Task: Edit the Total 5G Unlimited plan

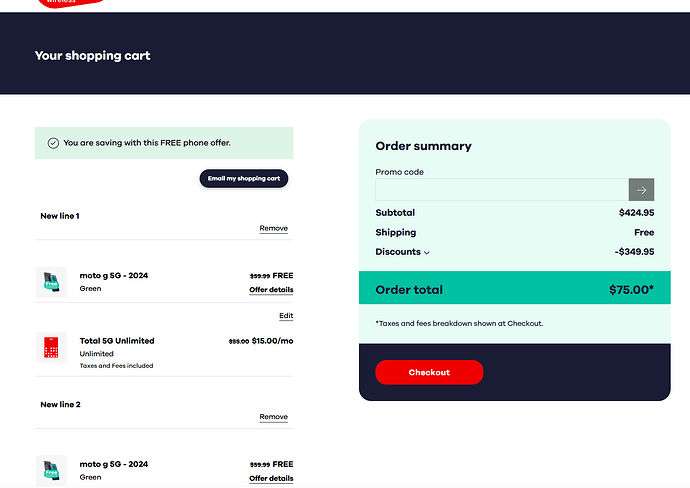Action: point(286,316)
